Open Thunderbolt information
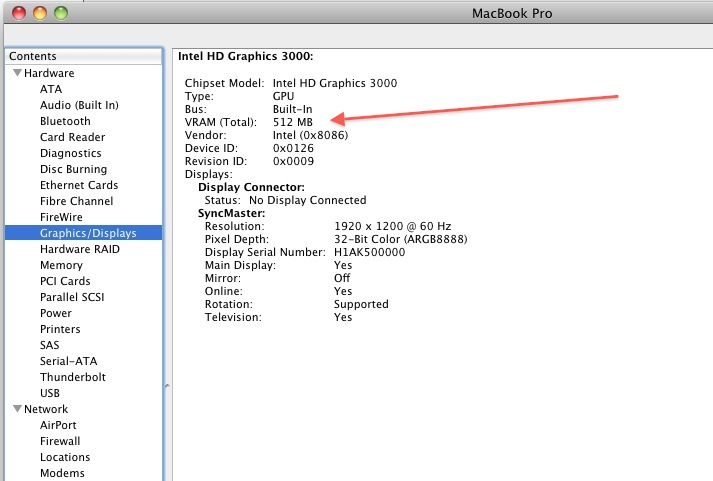This screenshot has width=713, height=481. pyautogui.click(x=73, y=377)
